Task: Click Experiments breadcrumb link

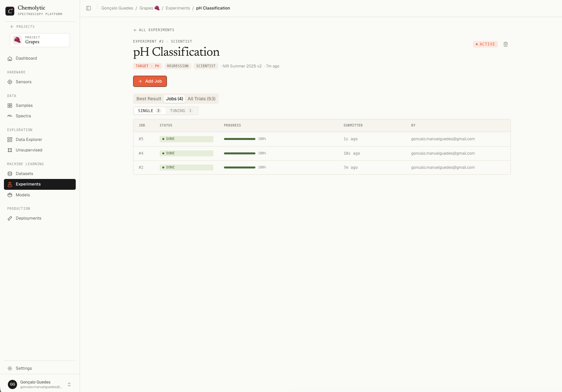Action: point(178,8)
